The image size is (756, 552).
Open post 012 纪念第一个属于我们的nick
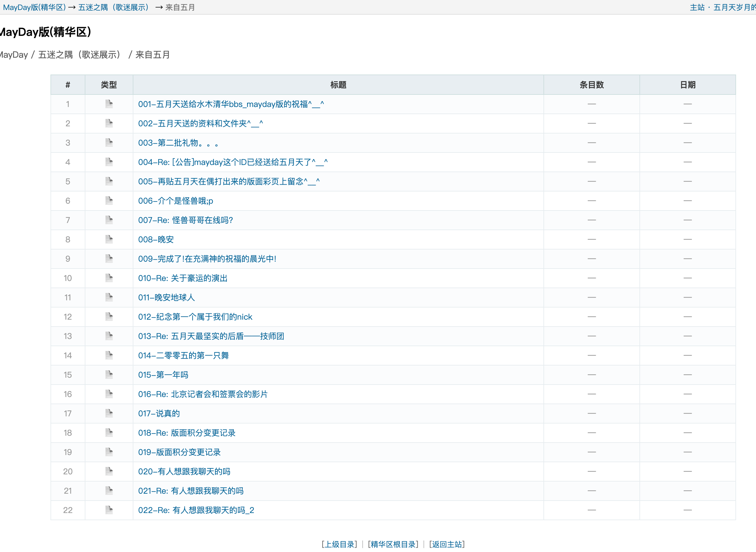click(195, 317)
